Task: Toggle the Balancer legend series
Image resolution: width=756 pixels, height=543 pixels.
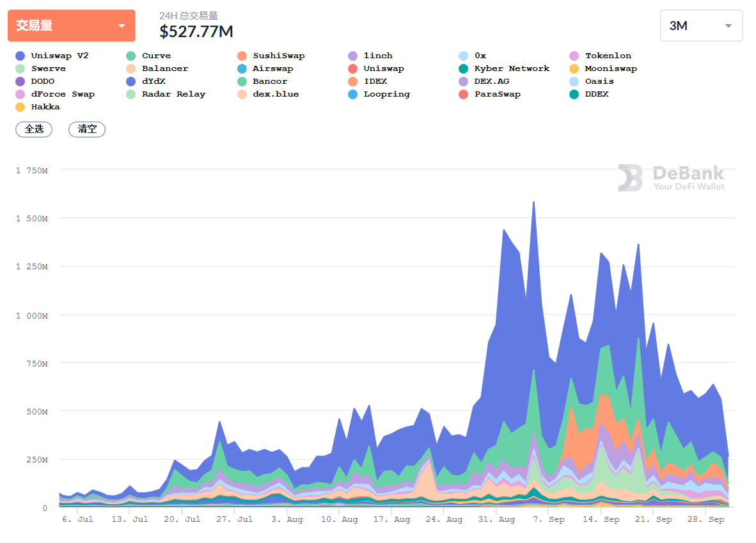Action: pyautogui.click(x=157, y=68)
